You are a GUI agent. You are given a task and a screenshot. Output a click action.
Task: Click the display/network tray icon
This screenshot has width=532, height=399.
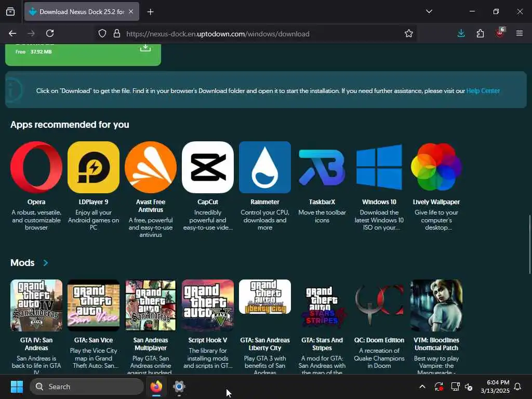coord(455,387)
